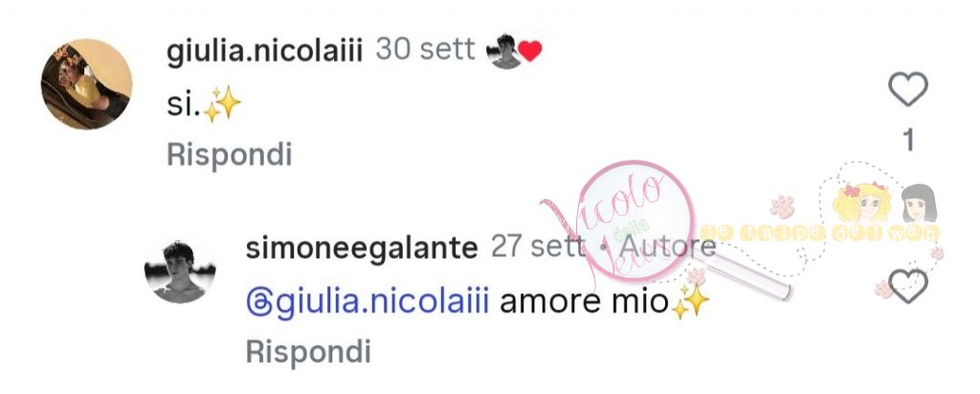Click the Autore label next to 27 sett
The height and width of the screenshot is (394, 980).
point(667,248)
